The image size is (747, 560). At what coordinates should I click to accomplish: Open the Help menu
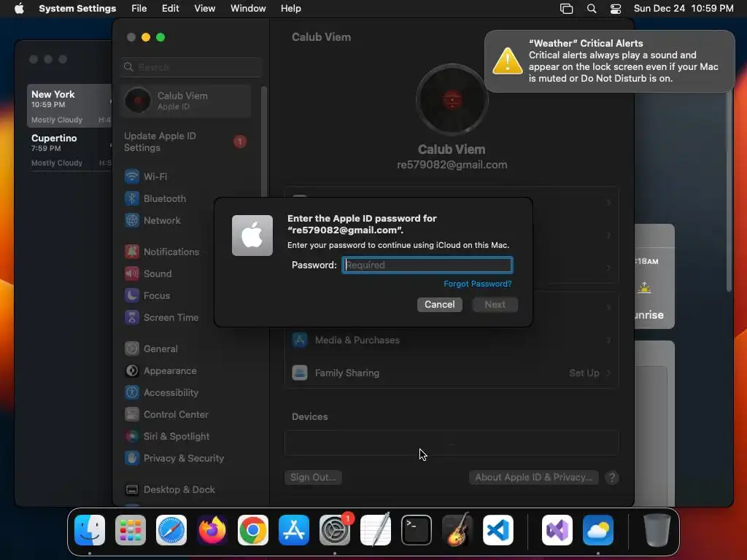[290, 9]
